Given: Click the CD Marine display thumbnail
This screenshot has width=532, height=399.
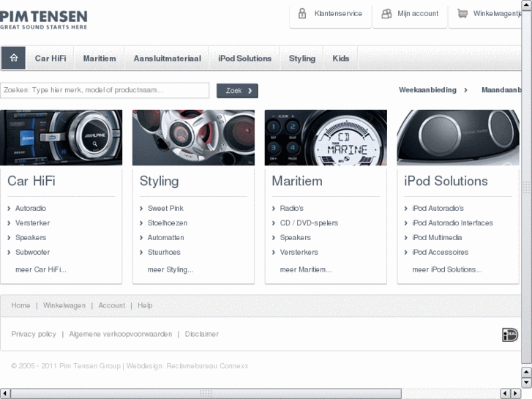Looking at the screenshot, I should 326,138.
